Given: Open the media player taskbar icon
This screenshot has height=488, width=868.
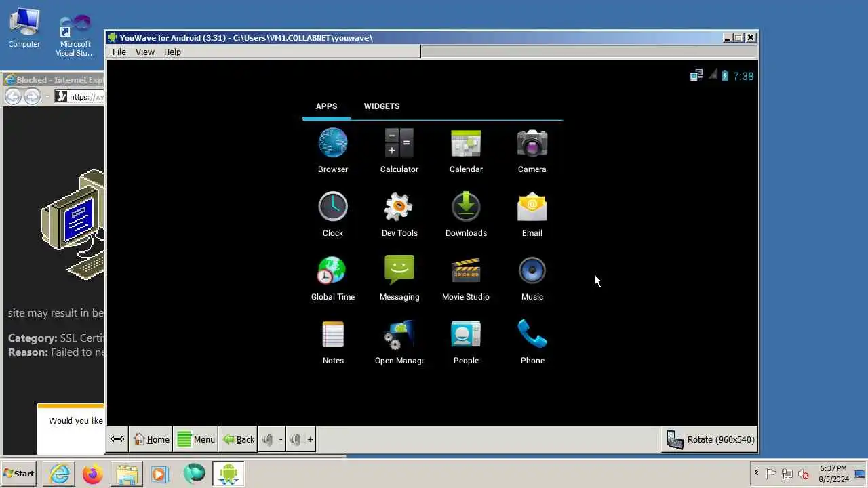Looking at the screenshot, I should [159, 474].
